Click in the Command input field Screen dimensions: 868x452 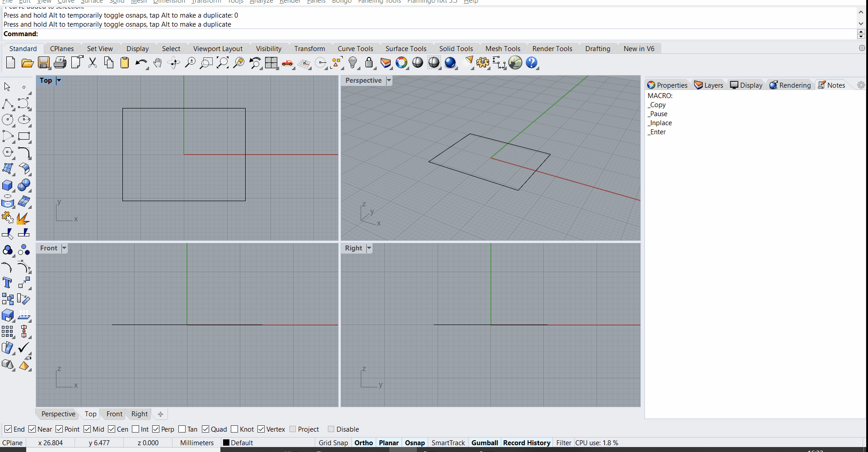point(447,34)
